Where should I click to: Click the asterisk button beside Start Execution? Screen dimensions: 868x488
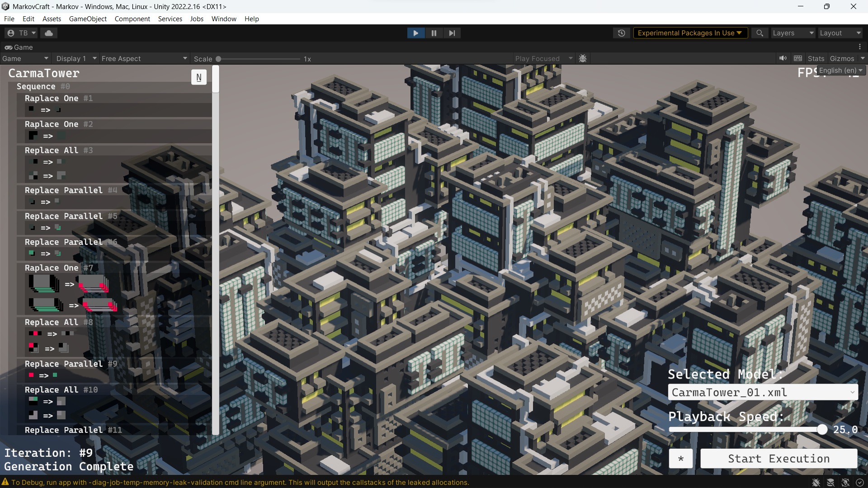[x=681, y=459]
